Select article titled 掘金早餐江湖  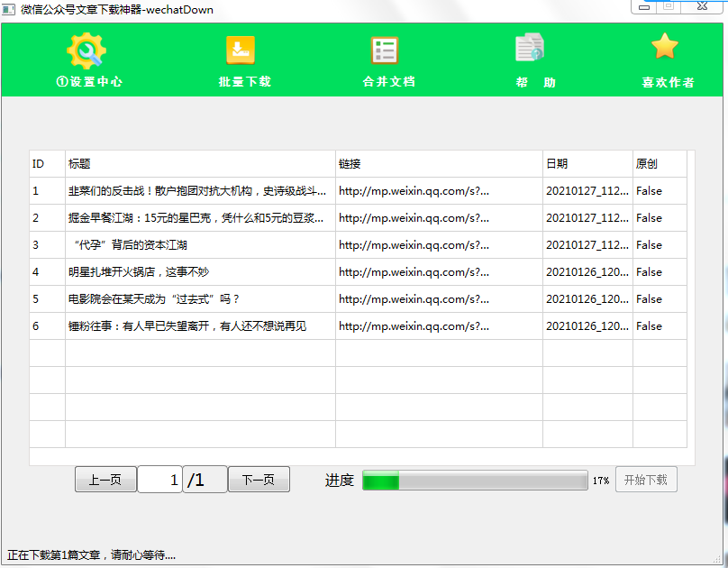[x=200, y=218]
